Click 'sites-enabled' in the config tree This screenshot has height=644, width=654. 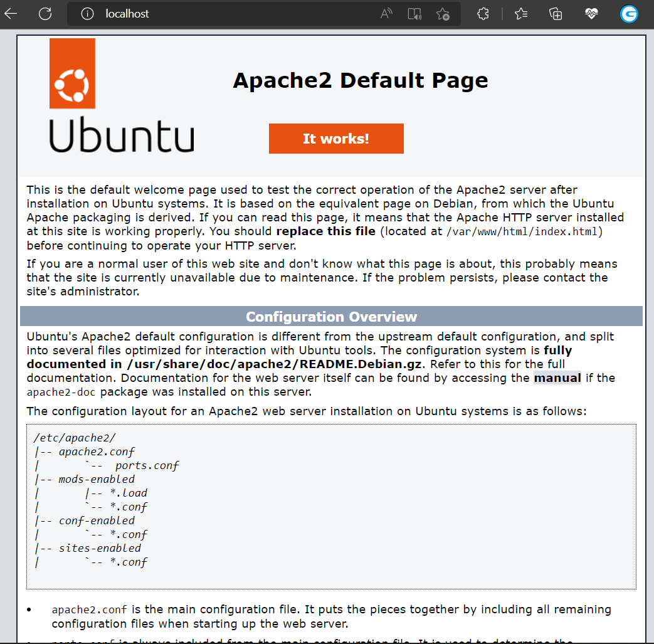point(100,548)
